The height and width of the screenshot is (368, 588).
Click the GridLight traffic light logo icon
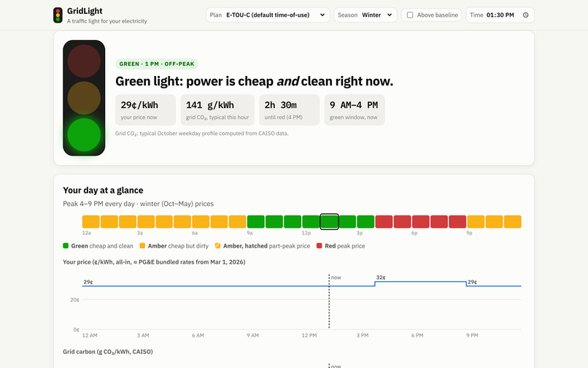58,15
